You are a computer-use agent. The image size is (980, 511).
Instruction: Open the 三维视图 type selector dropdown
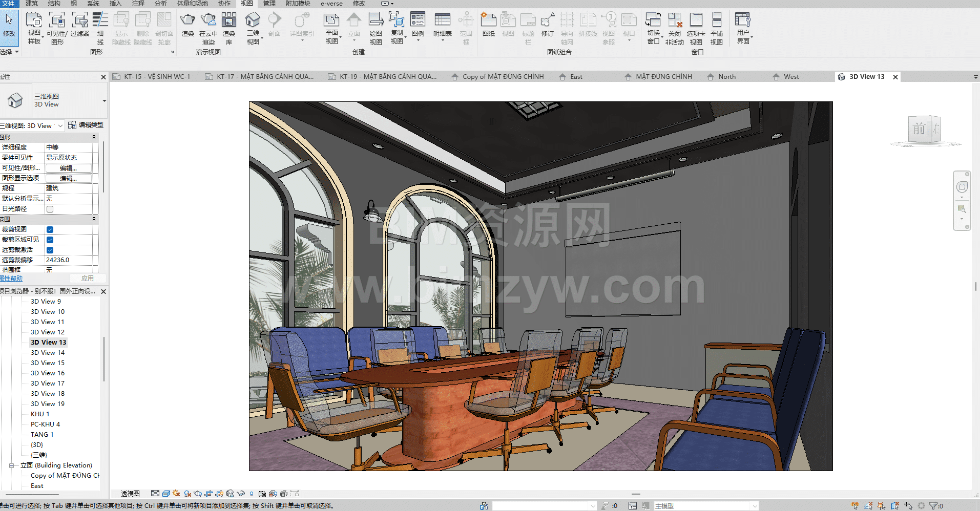pyautogui.click(x=104, y=100)
